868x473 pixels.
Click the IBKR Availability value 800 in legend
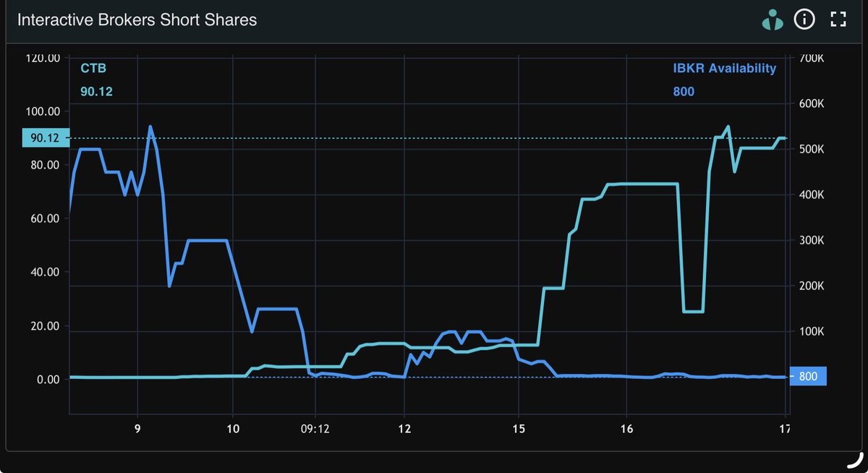tap(684, 91)
